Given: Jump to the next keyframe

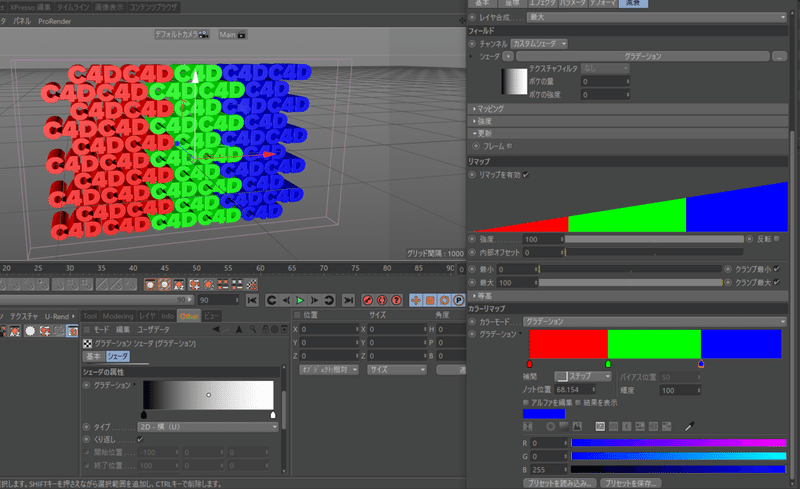Looking at the screenshot, I should click(329, 300).
